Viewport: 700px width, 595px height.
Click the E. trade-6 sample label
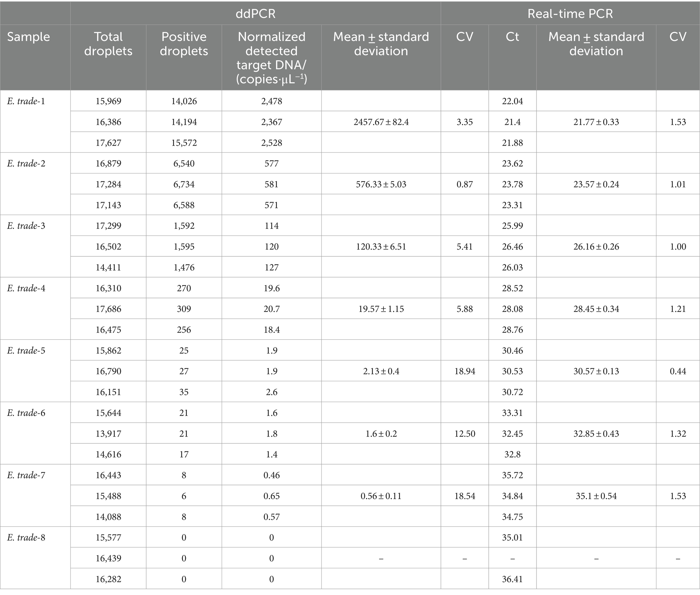click(x=26, y=412)
